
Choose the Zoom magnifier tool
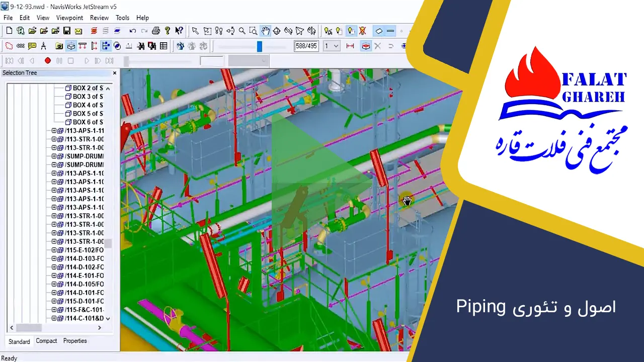coord(242,31)
